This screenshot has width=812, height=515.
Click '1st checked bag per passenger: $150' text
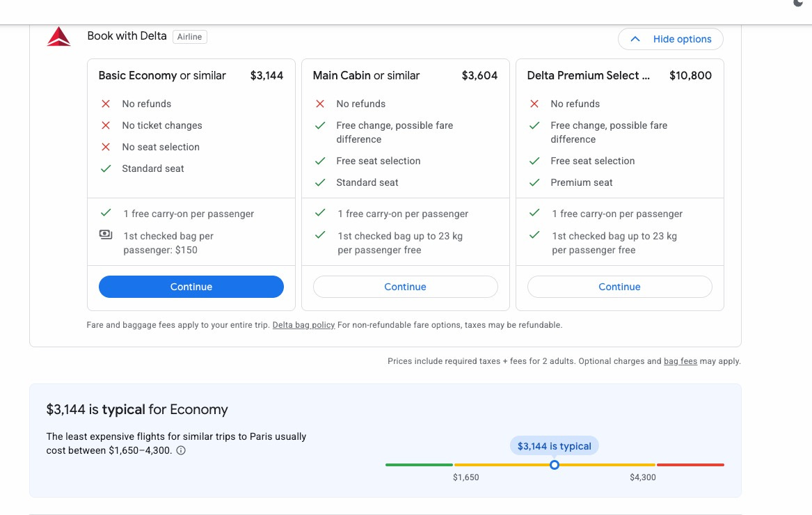pos(168,243)
